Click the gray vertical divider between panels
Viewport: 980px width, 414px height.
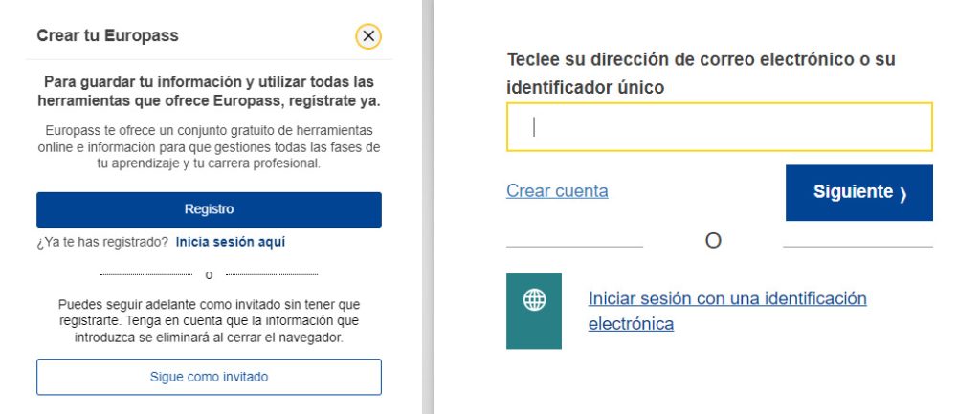point(428,207)
